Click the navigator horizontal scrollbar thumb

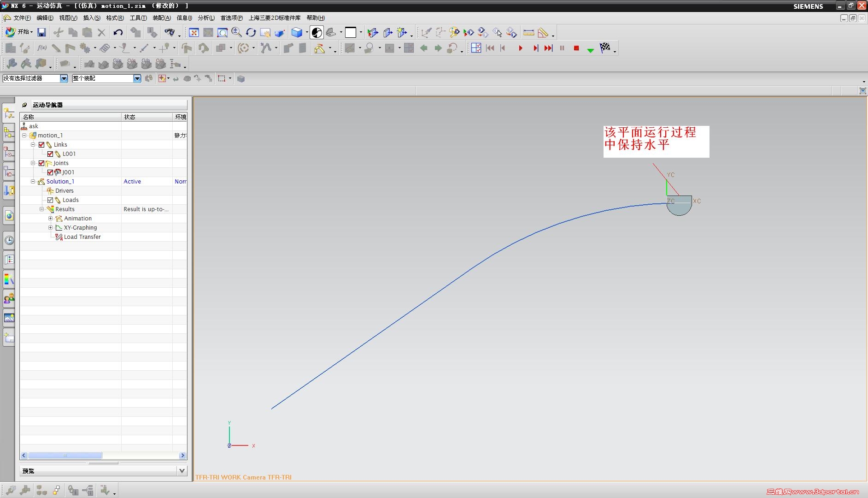[x=65, y=456]
